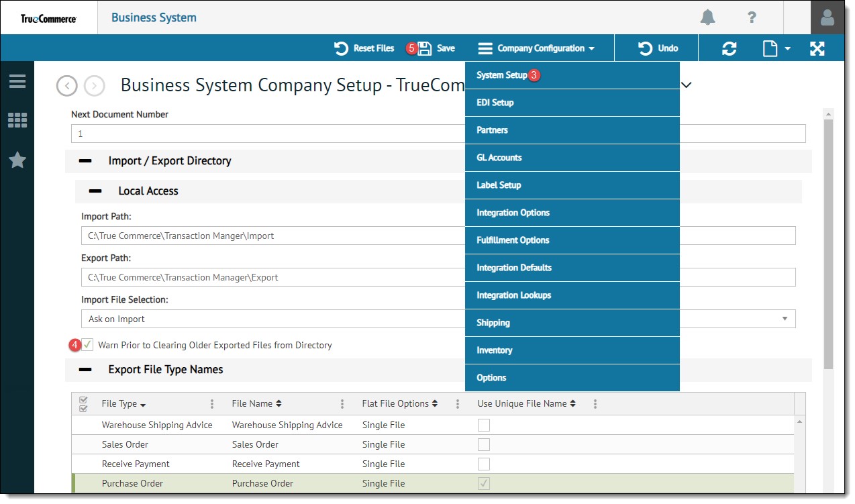Check unique file name for Sales Order
The width and height of the screenshot is (855, 504).
483,444
